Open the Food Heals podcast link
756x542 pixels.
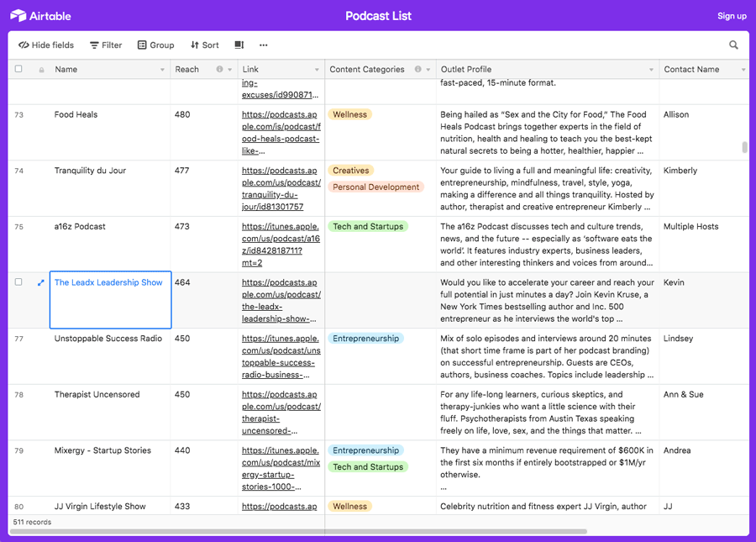pyautogui.click(x=281, y=133)
